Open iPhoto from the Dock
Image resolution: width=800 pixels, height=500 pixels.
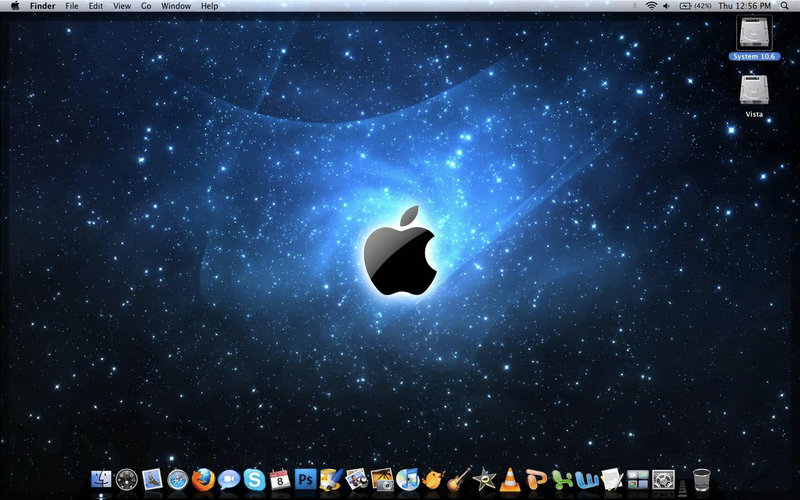coord(382,480)
